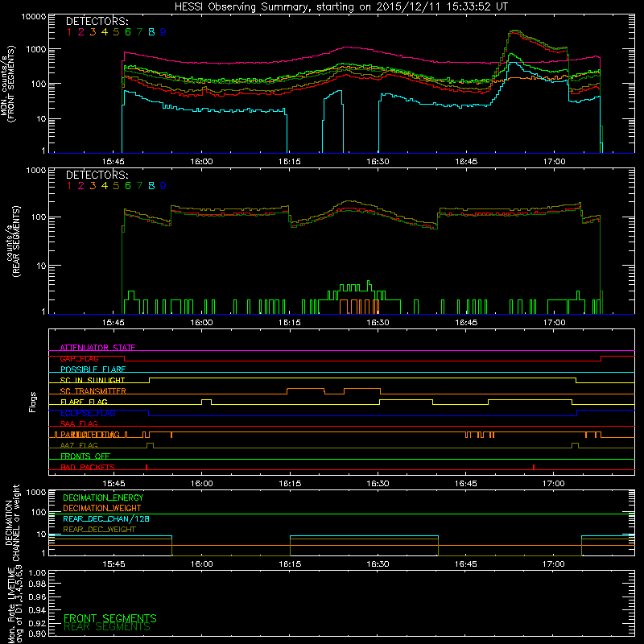
Task: Click the 0.98 tick on livetime axis
Action: (37, 584)
